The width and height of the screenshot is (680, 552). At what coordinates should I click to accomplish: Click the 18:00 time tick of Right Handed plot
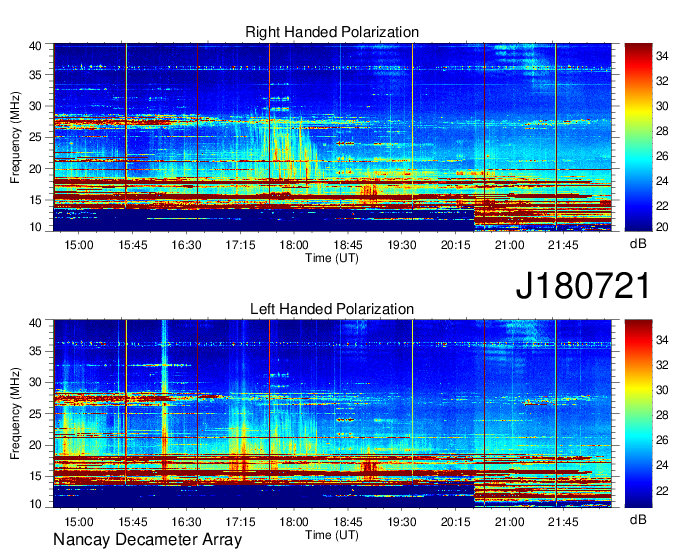pyautogui.click(x=294, y=245)
